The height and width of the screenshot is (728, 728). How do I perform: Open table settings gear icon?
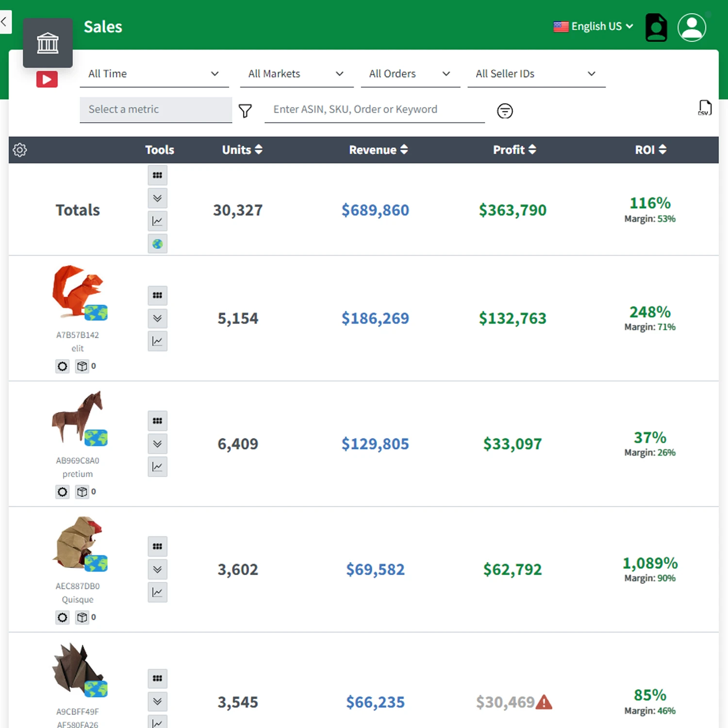(20, 150)
